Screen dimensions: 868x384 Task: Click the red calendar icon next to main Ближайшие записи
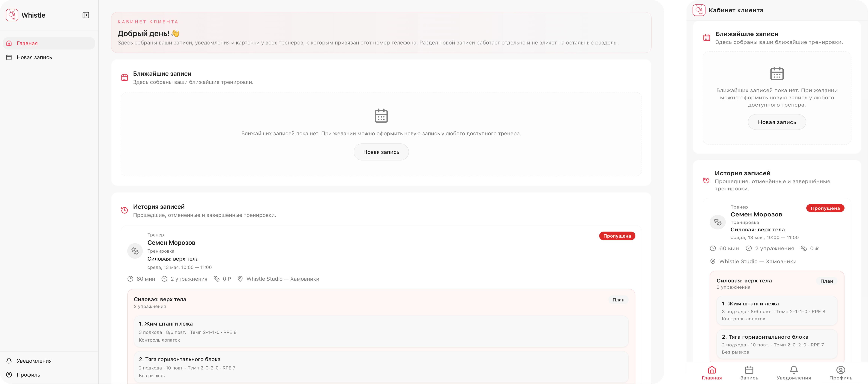coord(124,78)
